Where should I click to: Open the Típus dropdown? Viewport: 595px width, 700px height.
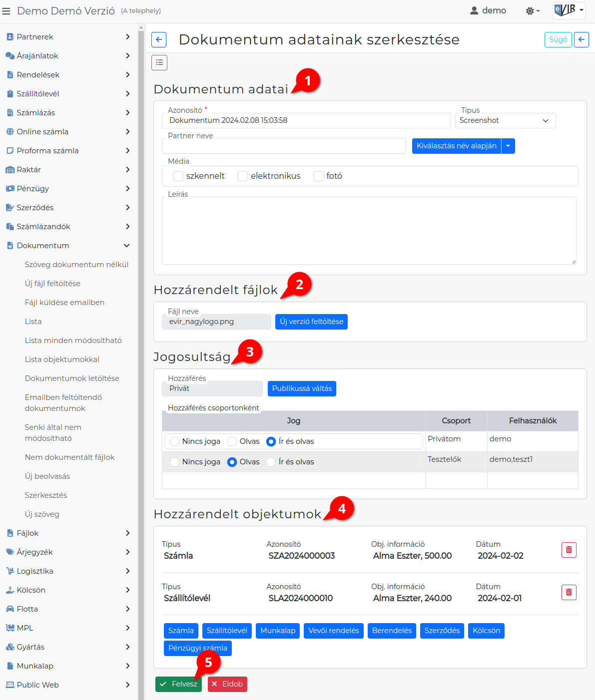point(505,120)
